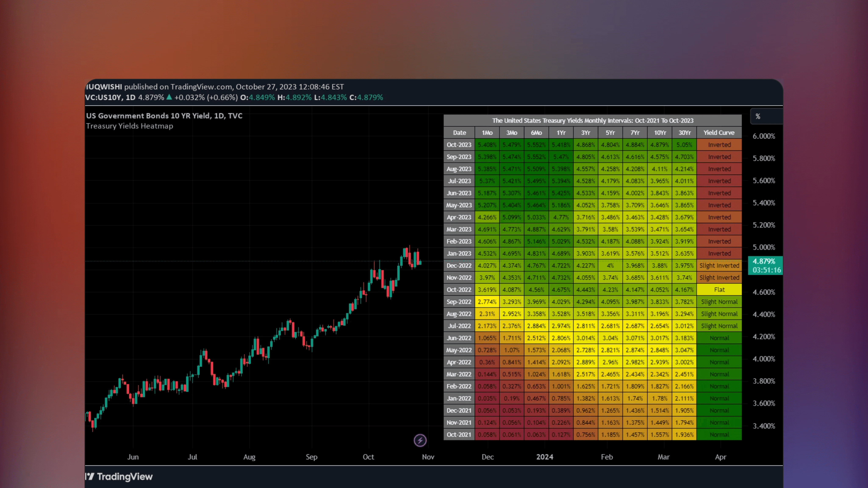Select the heatmap table title row

(592, 120)
